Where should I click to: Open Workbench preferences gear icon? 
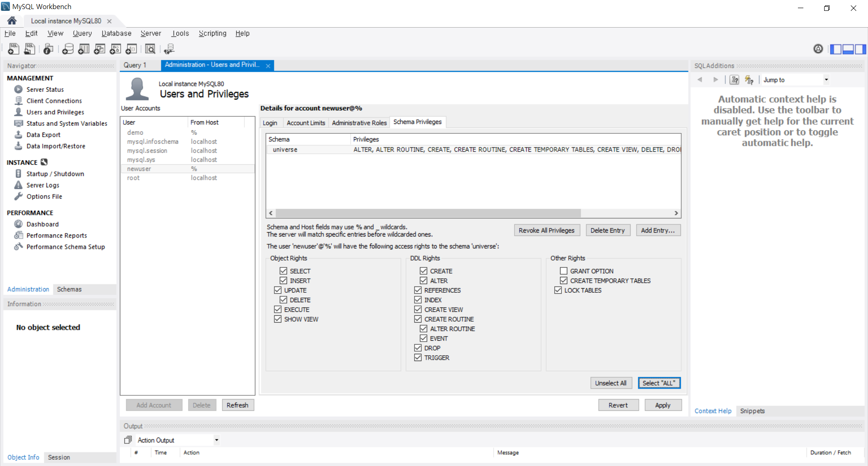point(818,49)
